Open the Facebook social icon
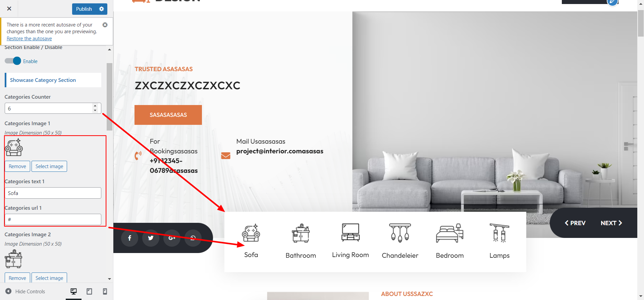Viewport: 644px width, 300px height. click(130, 238)
